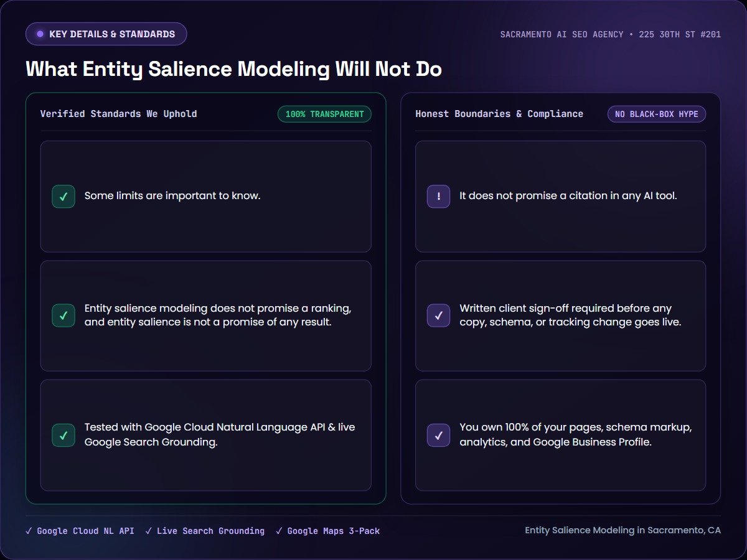Click 'Entity Salience Modeling in Sacramento, CA' text
Image resolution: width=747 pixels, height=560 pixels.
point(622,531)
